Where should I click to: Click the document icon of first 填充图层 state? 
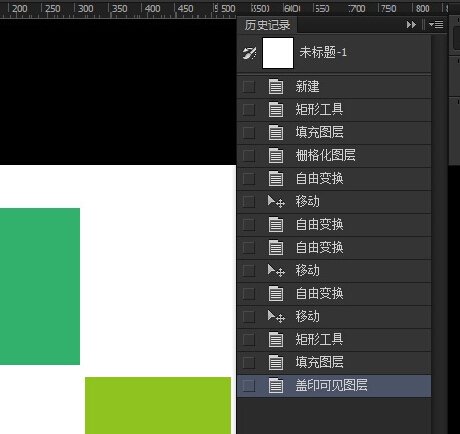276,133
